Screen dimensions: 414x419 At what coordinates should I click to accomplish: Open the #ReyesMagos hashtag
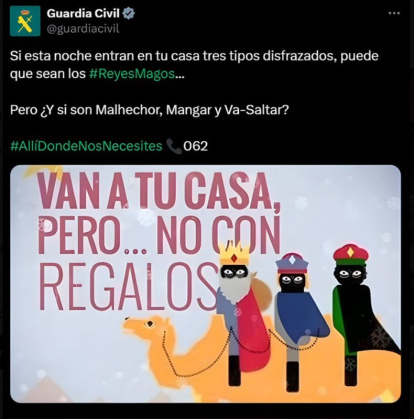click(x=132, y=74)
